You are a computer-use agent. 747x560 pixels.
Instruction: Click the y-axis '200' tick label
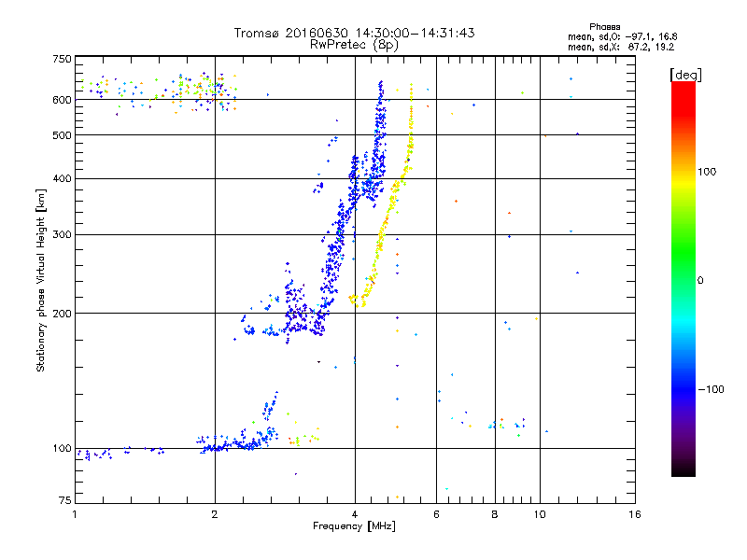[x=62, y=314]
